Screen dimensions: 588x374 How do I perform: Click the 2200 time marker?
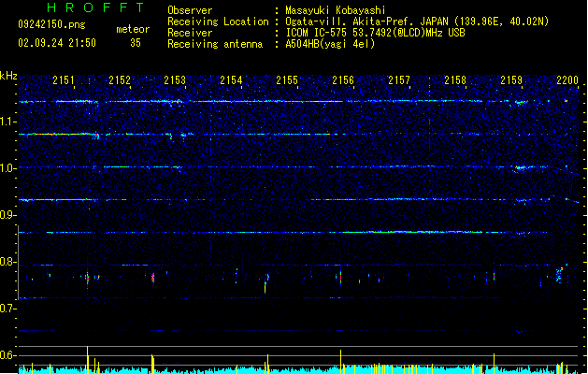[567, 80]
